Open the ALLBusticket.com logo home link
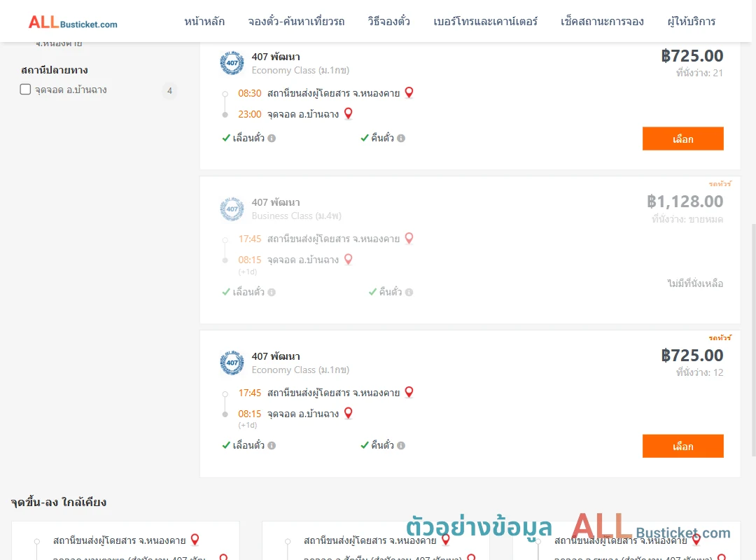 73,22
